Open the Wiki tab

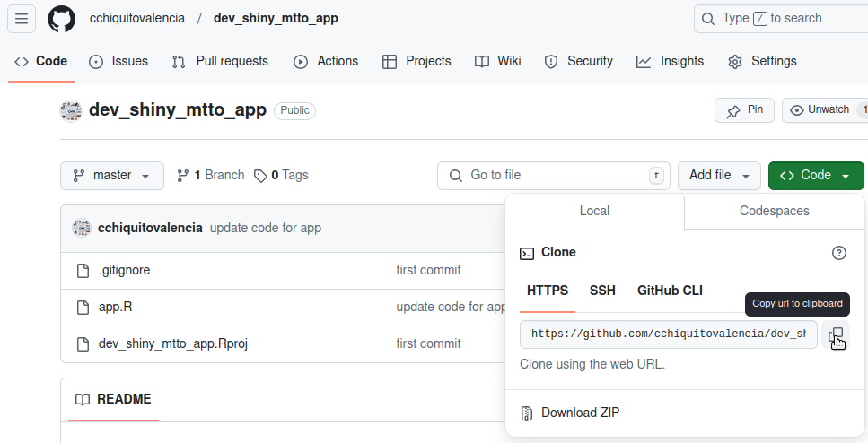pyautogui.click(x=498, y=61)
